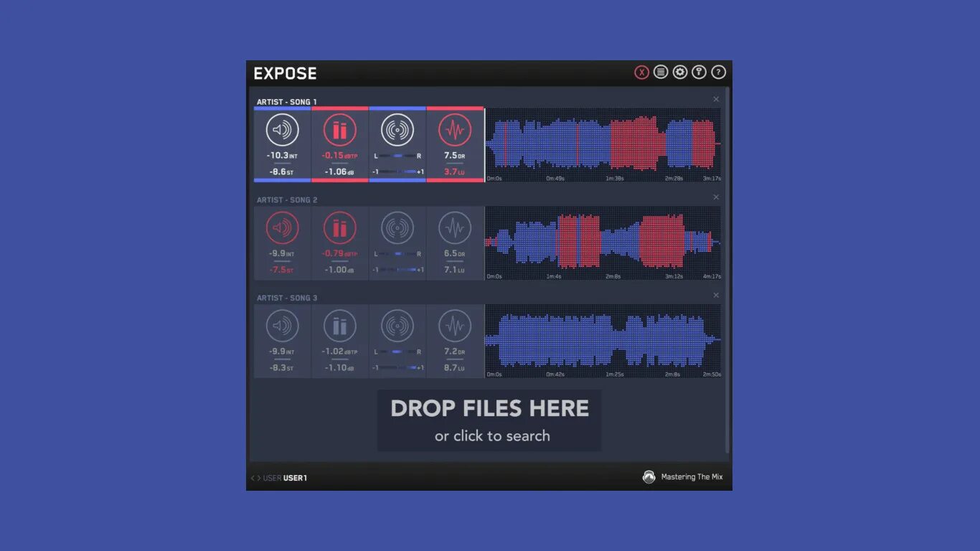Click Song 2 correlation -1 to +1 meter
Image resolution: width=980 pixels, height=551 pixels.
[x=397, y=270]
